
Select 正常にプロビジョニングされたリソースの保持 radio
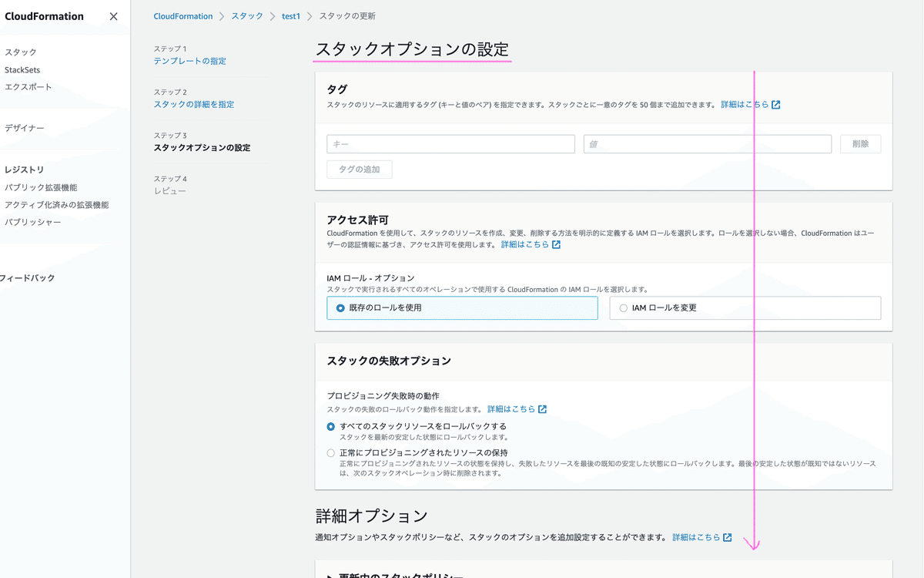coord(331,453)
